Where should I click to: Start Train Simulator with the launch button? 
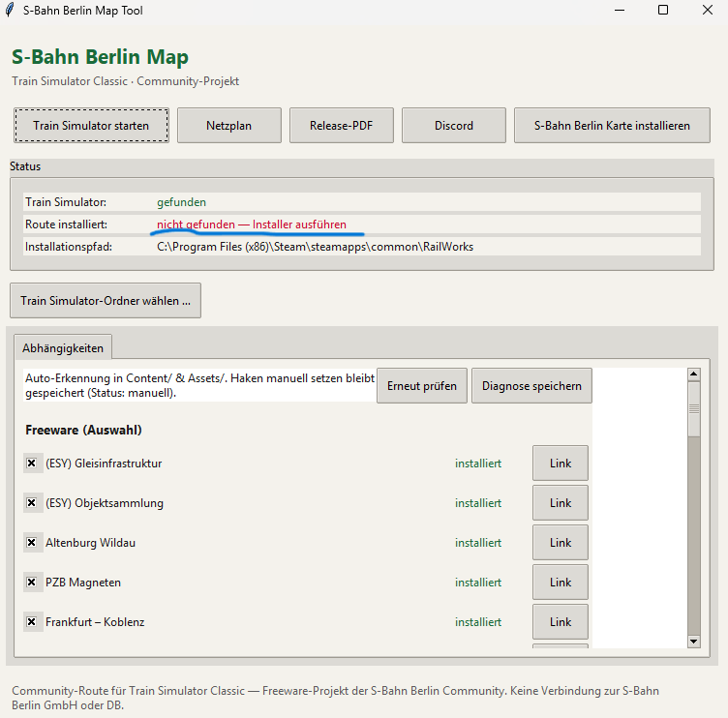tap(91, 126)
